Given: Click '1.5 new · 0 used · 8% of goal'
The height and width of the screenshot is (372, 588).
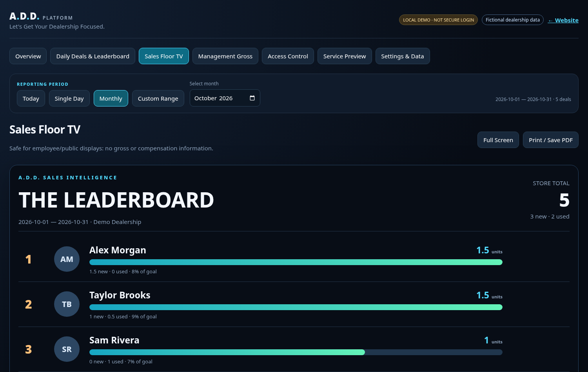Looking at the screenshot, I should click(123, 271).
